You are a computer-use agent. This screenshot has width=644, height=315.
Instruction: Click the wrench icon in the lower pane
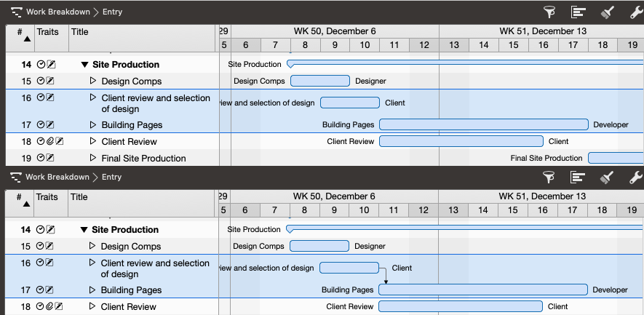tap(635, 177)
